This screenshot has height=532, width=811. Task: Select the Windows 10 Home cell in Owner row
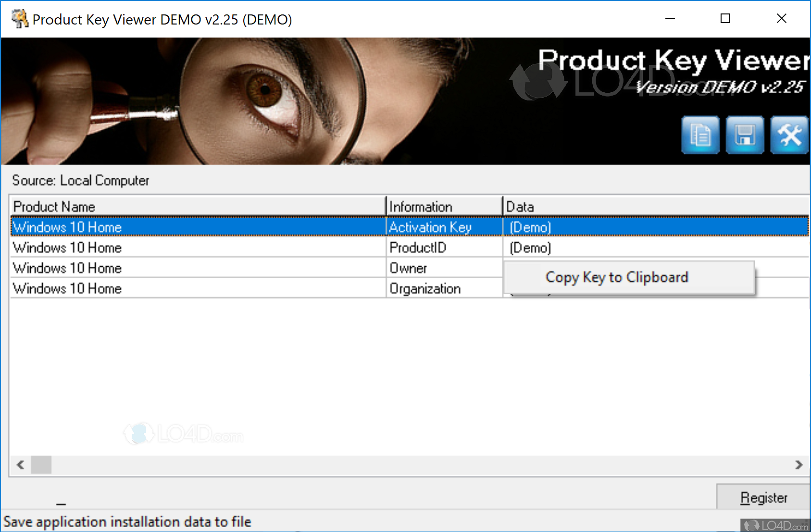198,268
